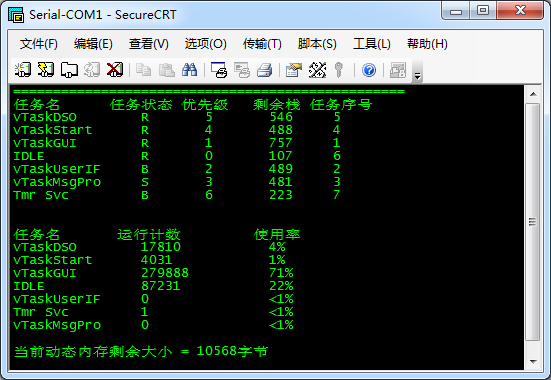Click the stack value 757
Image resolution: width=551 pixels, height=380 pixels.
tap(280, 143)
